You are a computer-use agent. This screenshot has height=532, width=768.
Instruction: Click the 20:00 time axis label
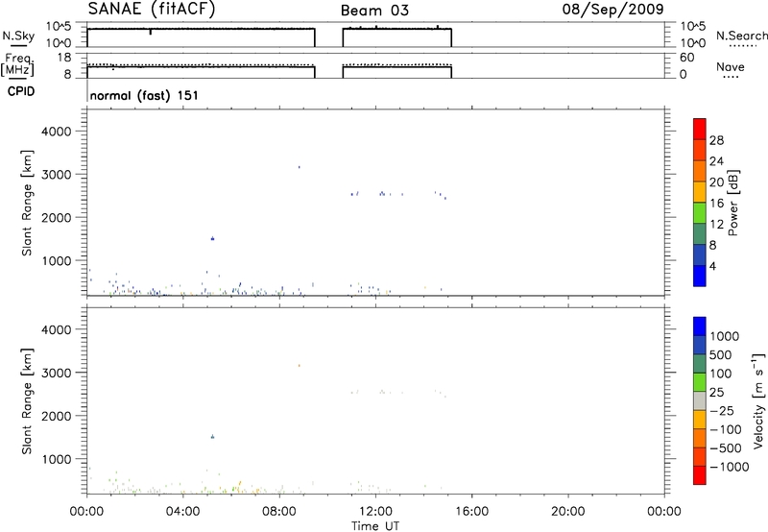click(568, 512)
